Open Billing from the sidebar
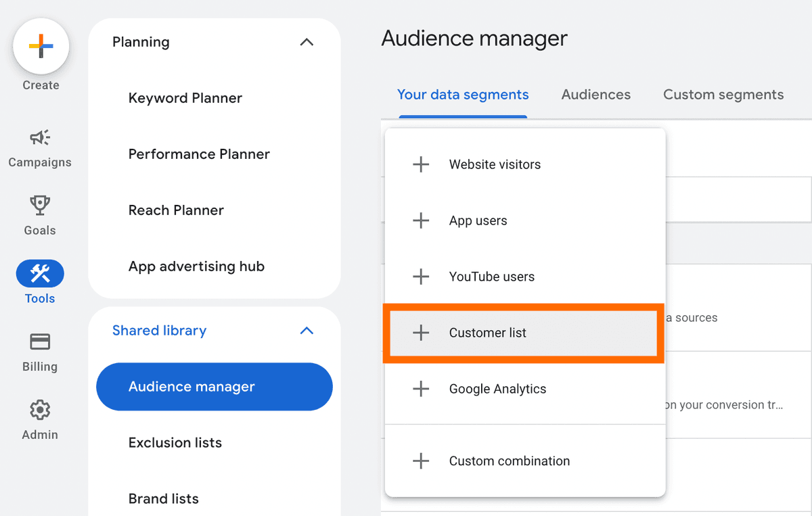 tap(39, 352)
